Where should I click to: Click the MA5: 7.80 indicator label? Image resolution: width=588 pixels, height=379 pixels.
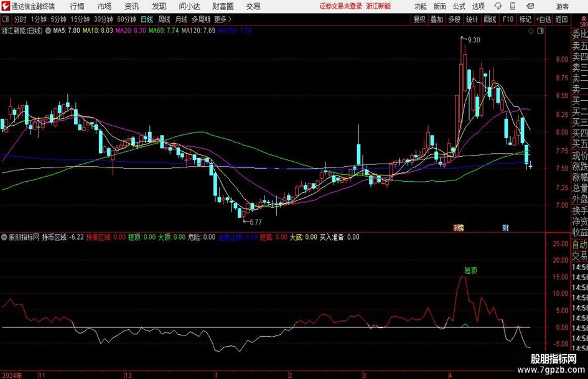tap(67, 30)
